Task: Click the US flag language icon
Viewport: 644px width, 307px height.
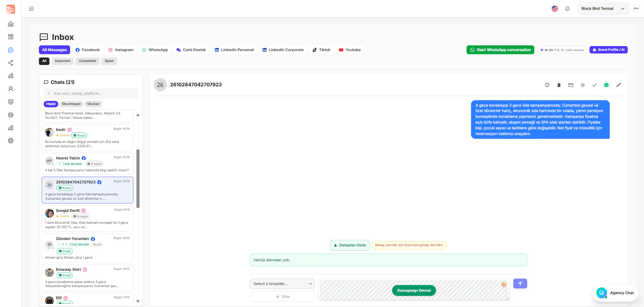Action: 555,9
